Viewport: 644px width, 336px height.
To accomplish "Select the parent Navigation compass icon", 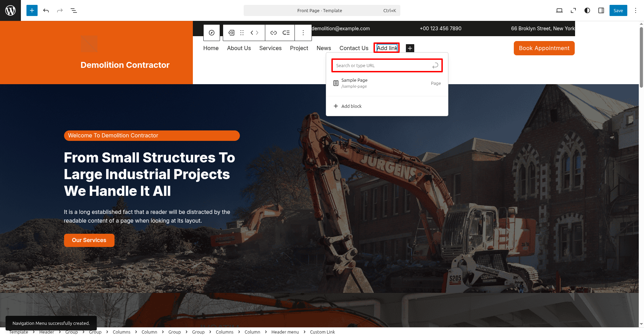I will click(x=212, y=33).
